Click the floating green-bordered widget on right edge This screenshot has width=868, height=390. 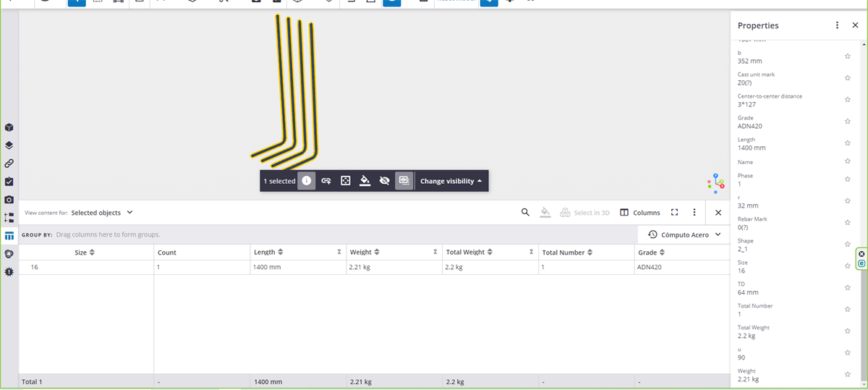click(x=861, y=259)
